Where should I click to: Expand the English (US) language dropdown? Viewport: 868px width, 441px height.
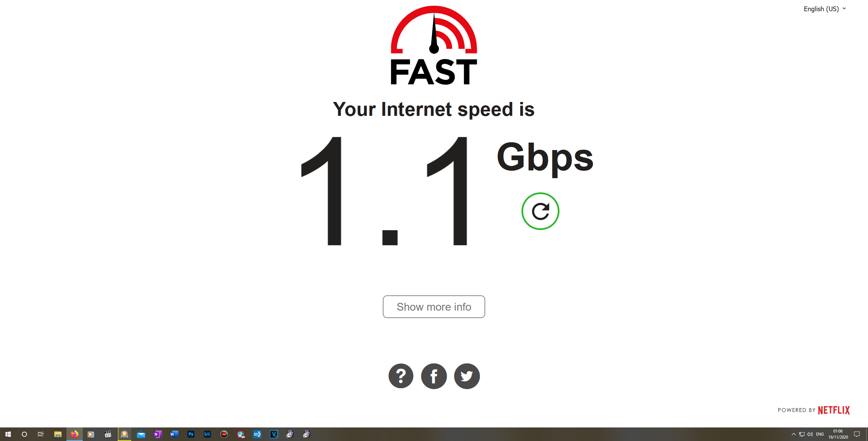[x=825, y=9]
